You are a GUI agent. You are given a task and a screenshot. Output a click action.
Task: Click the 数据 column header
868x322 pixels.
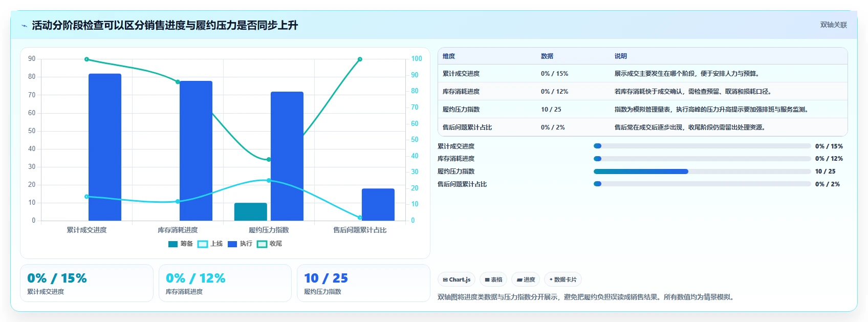tap(547, 56)
